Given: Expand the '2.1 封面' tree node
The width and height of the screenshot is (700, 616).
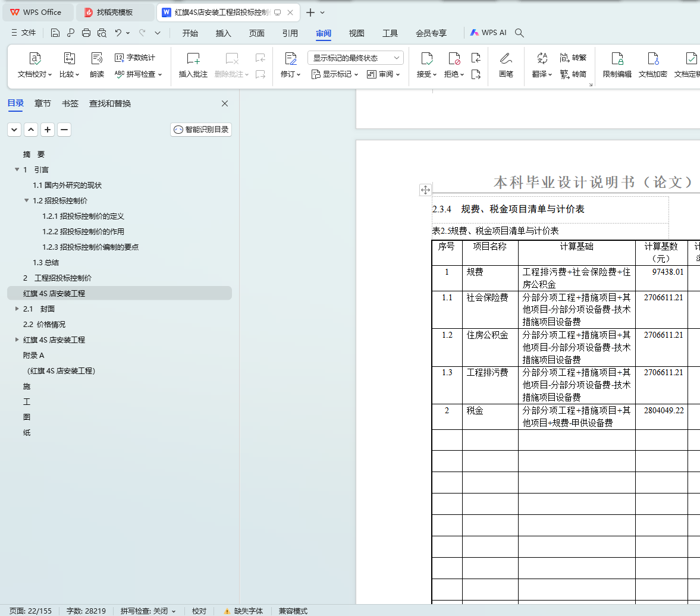Looking at the screenshot, I should [17, 309].
